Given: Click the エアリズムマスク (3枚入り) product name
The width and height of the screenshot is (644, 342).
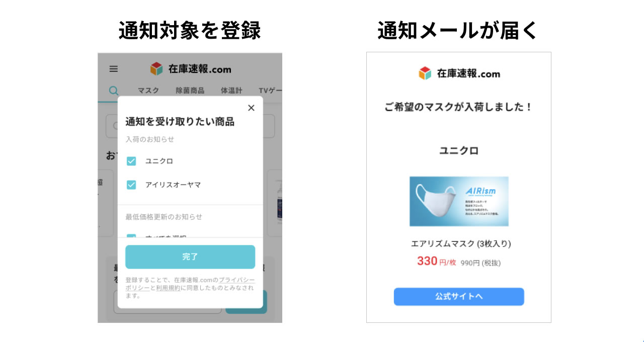Looking at the screenshot, I should coord(461,244).
